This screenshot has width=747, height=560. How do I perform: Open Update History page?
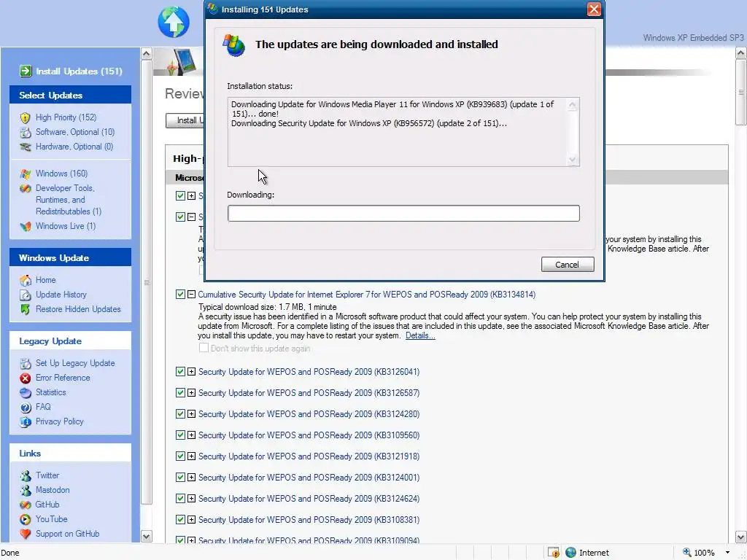point(61,295)
